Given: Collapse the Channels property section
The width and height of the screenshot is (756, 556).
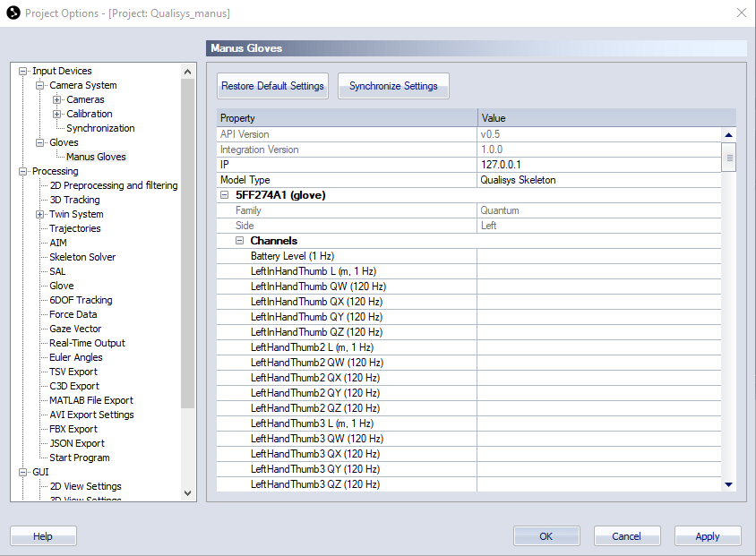Looking at the screenshot, I should (x=240, y=241).
